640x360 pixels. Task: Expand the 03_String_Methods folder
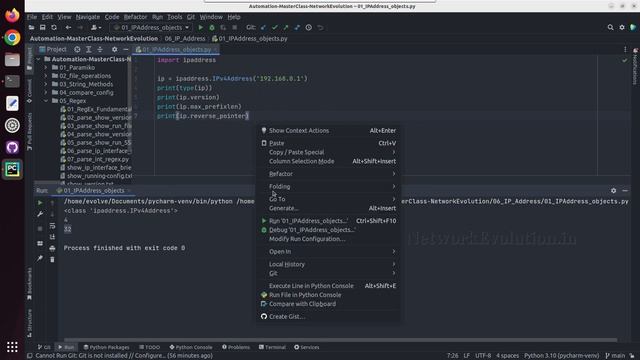point(46,84)
